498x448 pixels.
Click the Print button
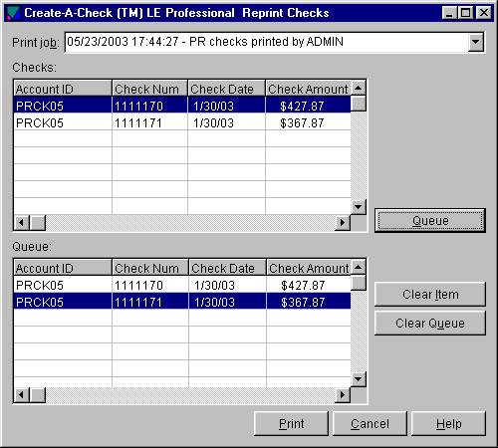(x=291, y=424)
